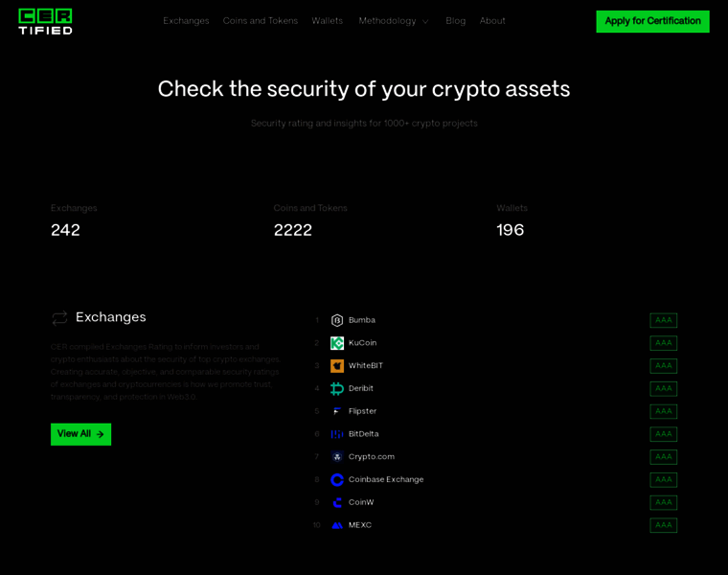
Task: Expand the Methodology dropdown chevron
Action: [424, 21]
